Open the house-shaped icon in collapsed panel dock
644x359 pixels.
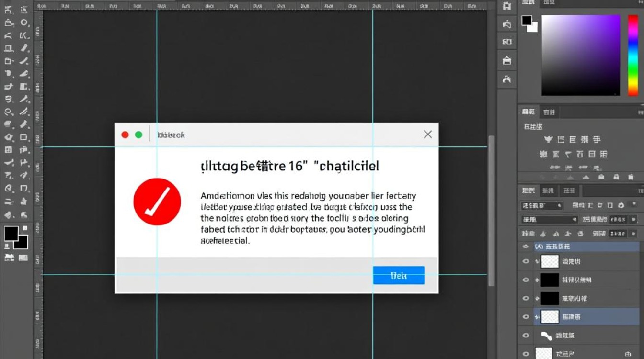coord(506,60)
